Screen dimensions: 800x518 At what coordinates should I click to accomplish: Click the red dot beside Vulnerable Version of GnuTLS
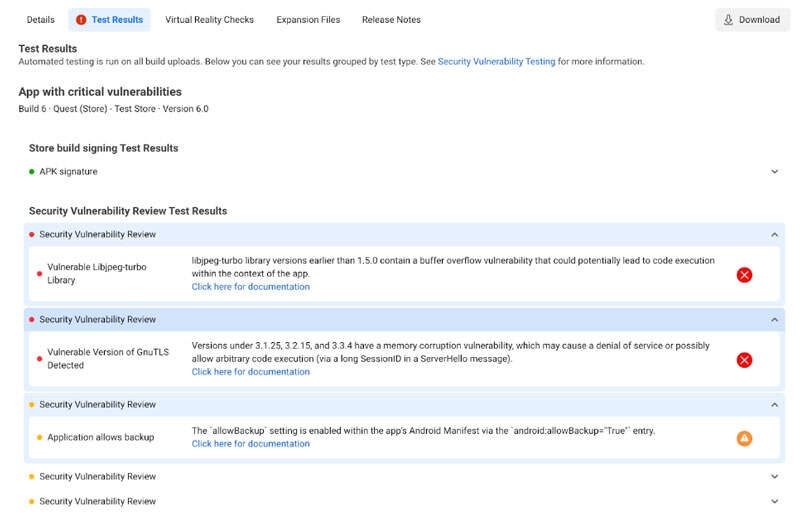point(40,354)
